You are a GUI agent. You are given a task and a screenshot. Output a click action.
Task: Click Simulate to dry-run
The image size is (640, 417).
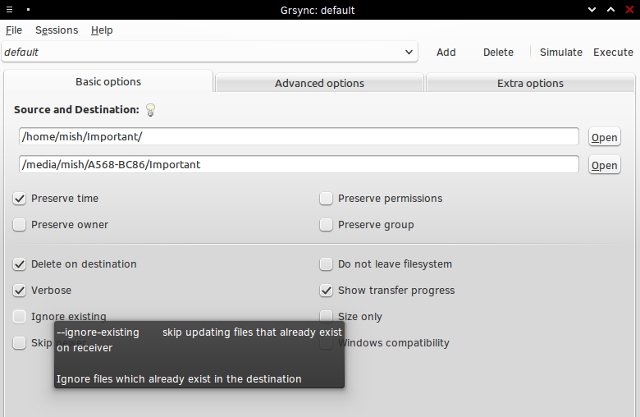click(x=561, y=52)
